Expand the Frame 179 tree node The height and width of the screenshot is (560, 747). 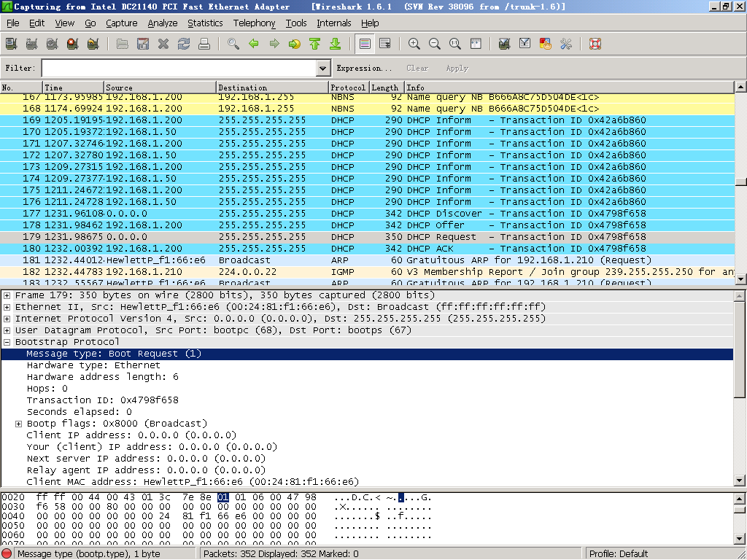pos(7,295)
